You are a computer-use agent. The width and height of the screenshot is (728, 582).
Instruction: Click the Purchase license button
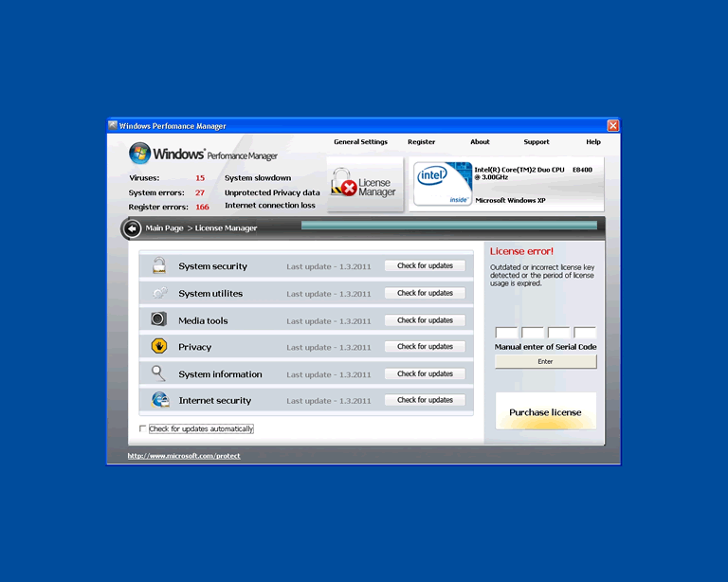tap(545, 412)
